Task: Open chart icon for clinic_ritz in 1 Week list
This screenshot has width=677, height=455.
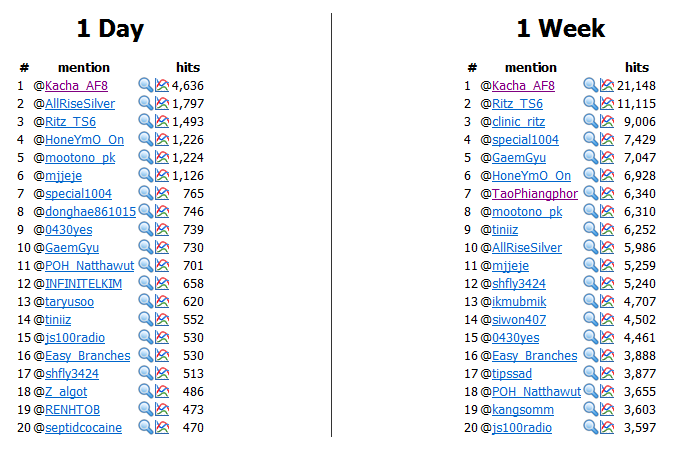Action: (x=607, y=121)
